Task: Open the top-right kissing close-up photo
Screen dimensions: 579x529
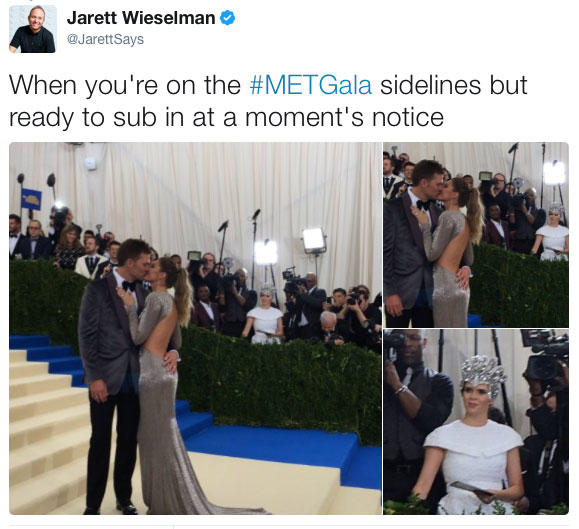Action: point(476,235)
